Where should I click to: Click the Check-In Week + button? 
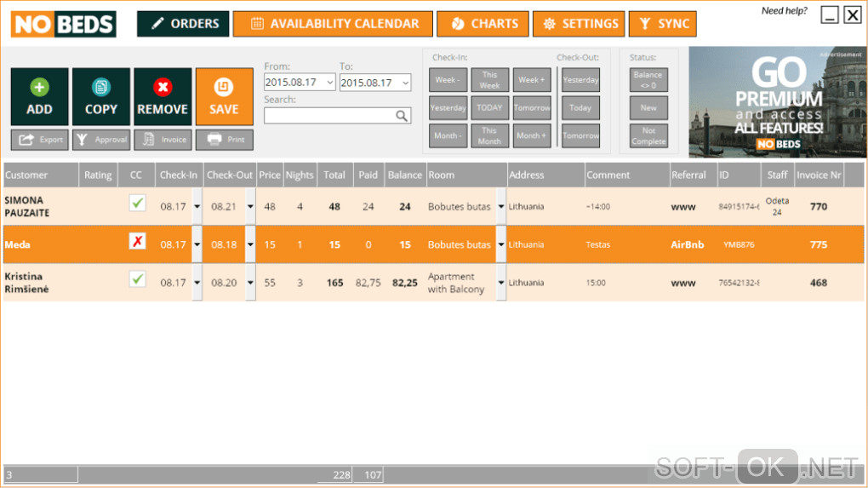(531, 80)
